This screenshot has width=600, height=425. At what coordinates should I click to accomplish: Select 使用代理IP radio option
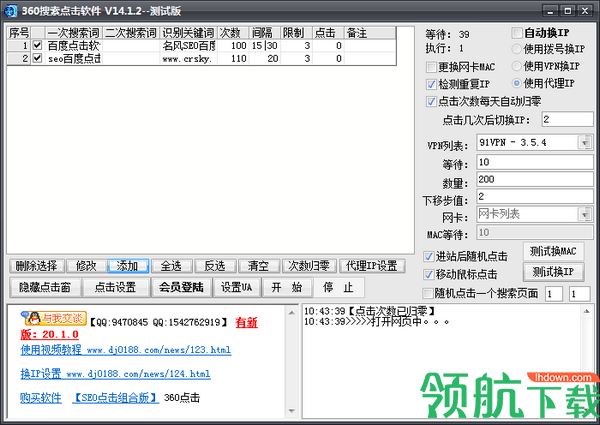tap(517, 83)
